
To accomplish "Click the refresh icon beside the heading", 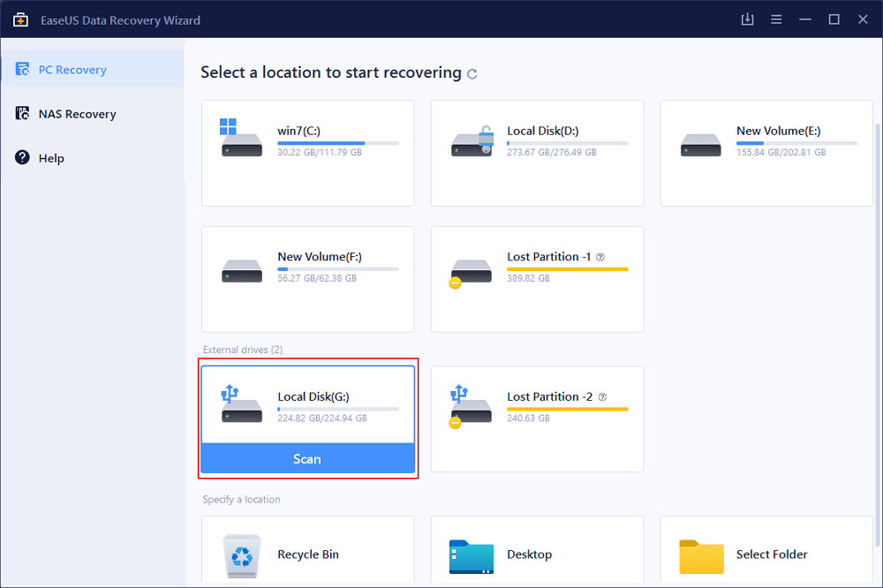I will [x=472, y=74].
